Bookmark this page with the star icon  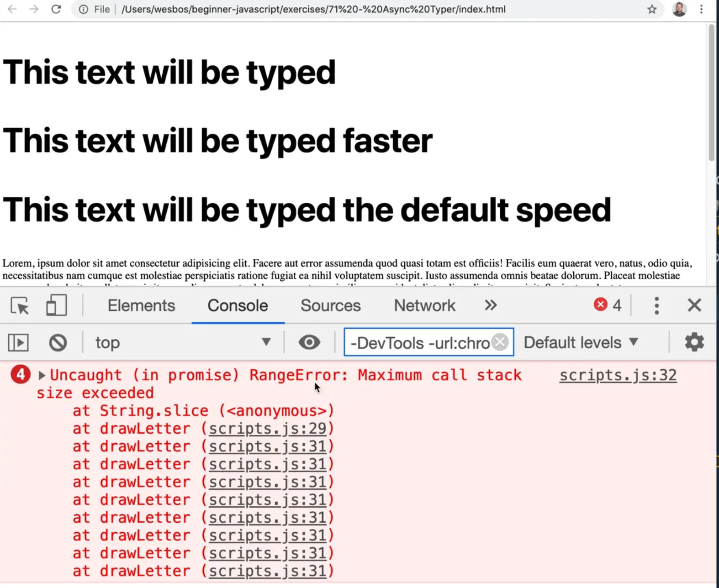pos(652,9)
